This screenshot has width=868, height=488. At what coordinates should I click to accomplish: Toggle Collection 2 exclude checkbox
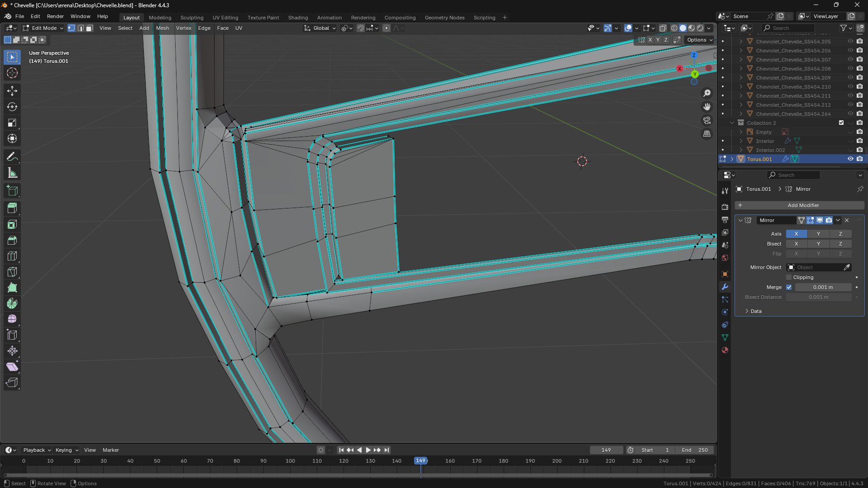click(x=841, y=123)
